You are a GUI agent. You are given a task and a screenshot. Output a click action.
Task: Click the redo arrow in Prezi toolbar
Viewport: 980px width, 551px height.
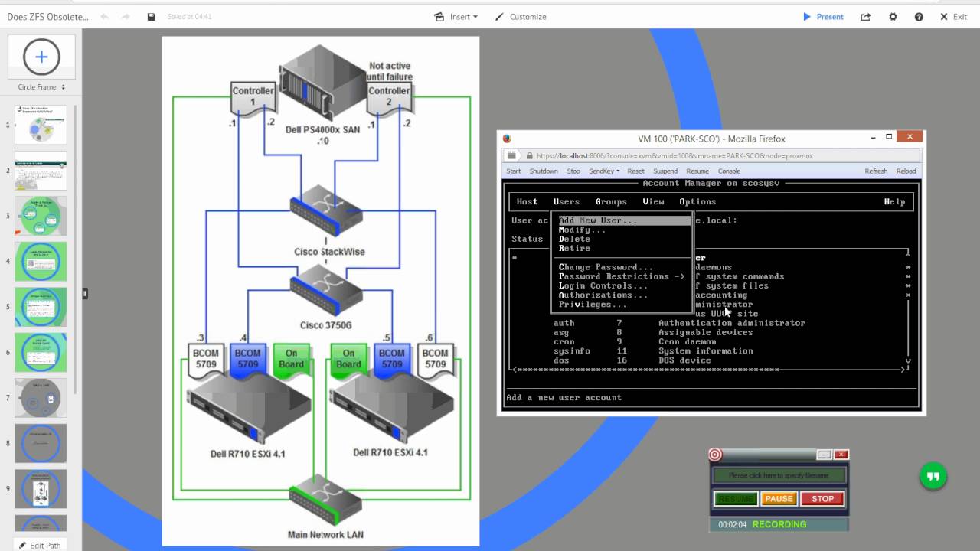[x=125, y=16]
